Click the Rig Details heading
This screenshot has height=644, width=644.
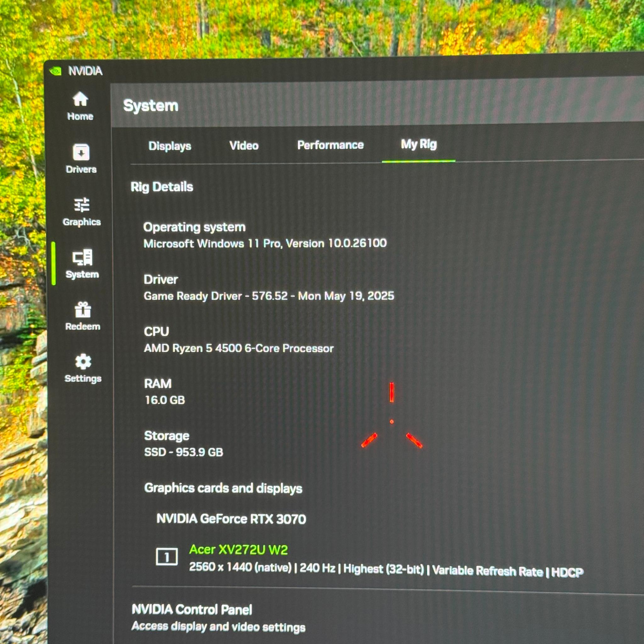click(162, 187)
